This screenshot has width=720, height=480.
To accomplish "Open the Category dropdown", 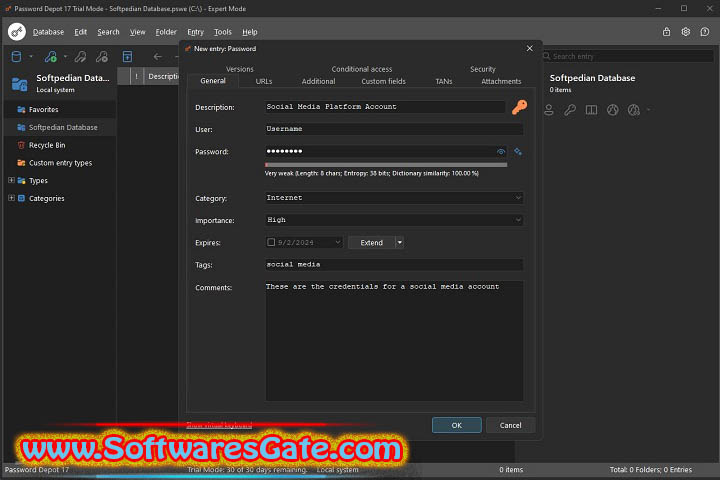I will 518,198.
